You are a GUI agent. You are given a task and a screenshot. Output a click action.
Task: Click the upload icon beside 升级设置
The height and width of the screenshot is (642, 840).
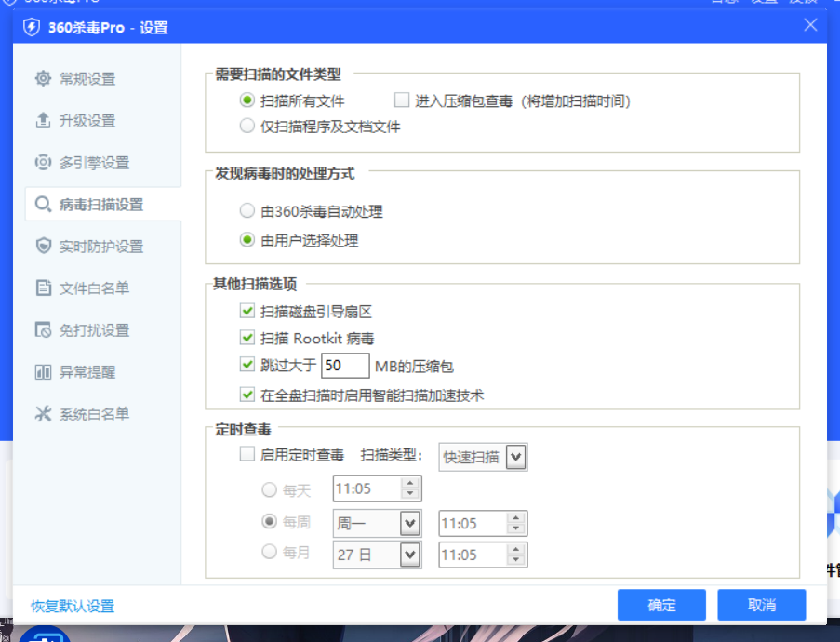(43, 121)
